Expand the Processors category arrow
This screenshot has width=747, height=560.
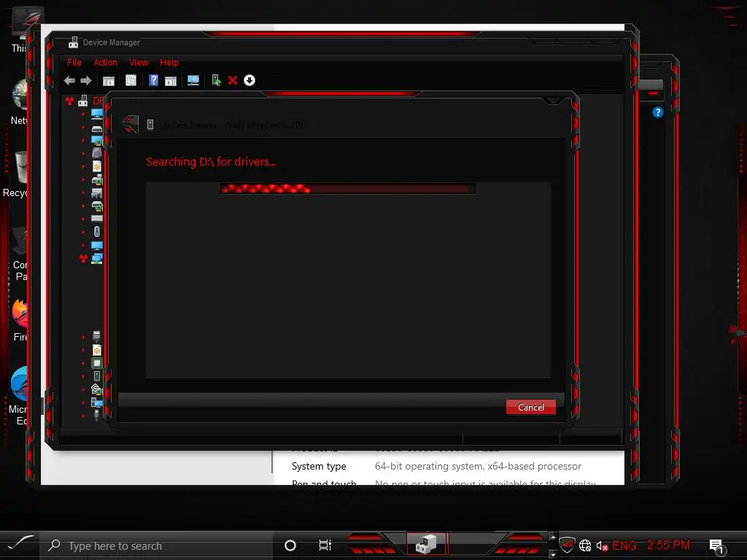pos(83,363)
